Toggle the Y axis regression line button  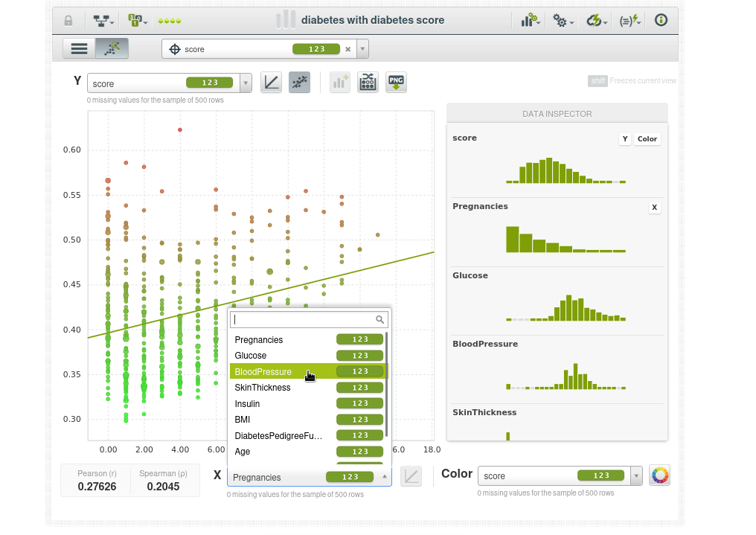pyautogui.click(x=272, y=83)
